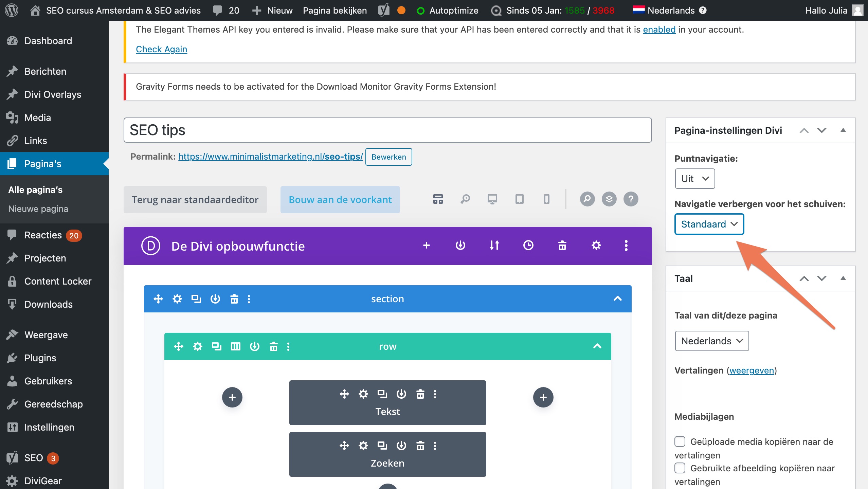Toggle Taal panel collapse triangle
Viewport: 868px width, 489px height.
coord(843,278)
